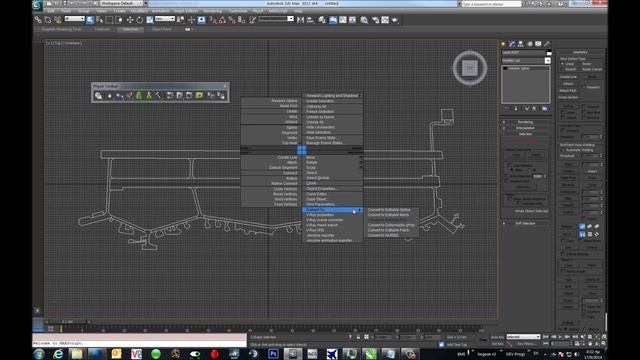Viewport: 640px width, 360px height.
Task: Click the Attach button in Geometry rollout
Action: 568,84
